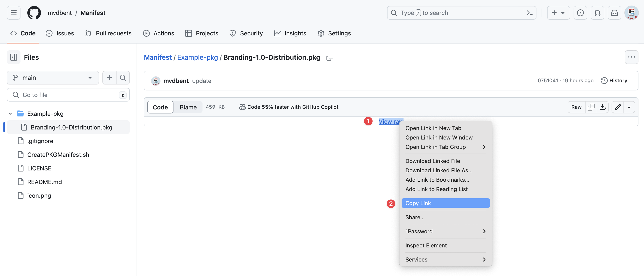The image size is (644, 276).
Task: Edit file with pencil icon
Action: pyautogui.click(x=618, y=107)
